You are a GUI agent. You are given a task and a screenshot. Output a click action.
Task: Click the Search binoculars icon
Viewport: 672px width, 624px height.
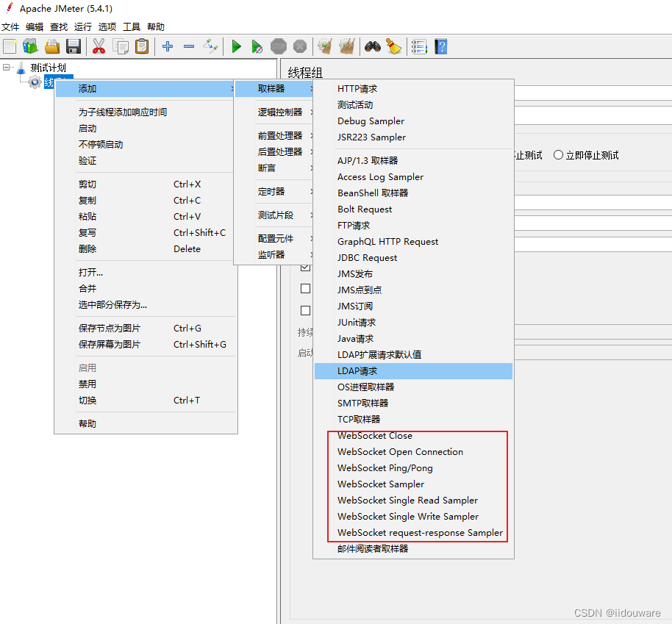point(373,46)
